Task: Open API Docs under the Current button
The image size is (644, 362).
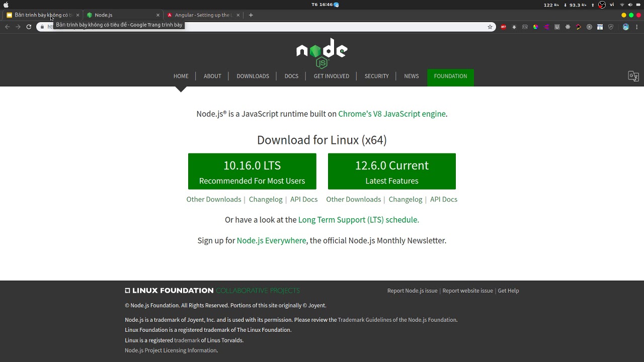Action: (444, 199)
